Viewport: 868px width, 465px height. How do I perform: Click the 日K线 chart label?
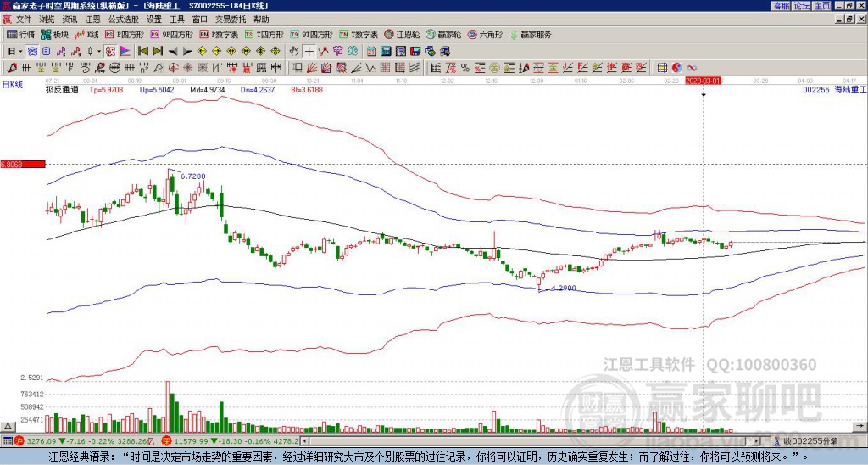click(13, 85)
